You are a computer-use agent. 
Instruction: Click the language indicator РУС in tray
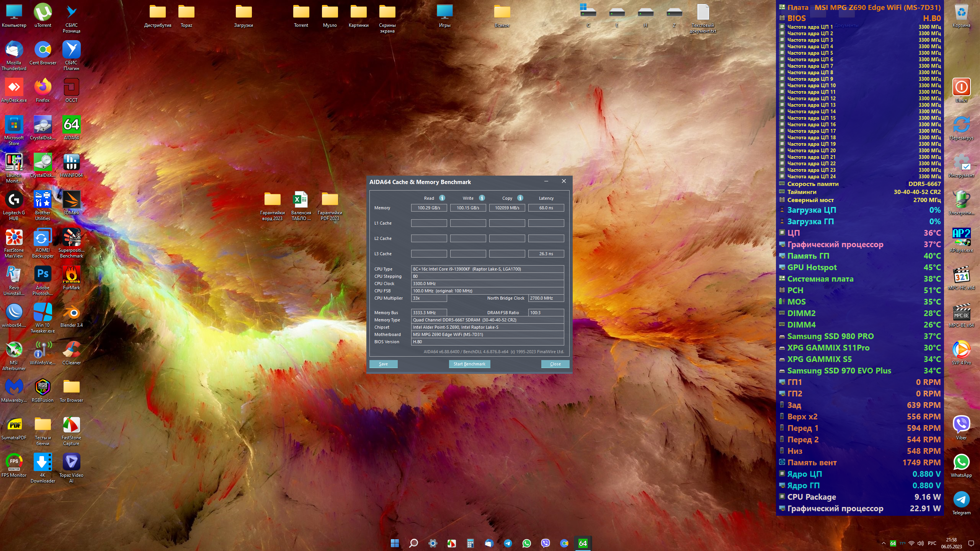click(x=932, y=543)
